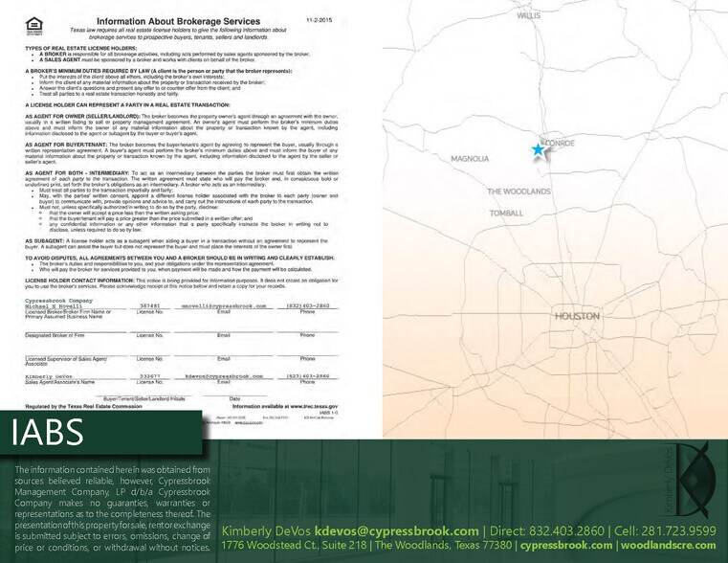Viewport: 728px width, 563px height.
Task: Click the Magnolia label on the map
Action: [x=470, y=158]
